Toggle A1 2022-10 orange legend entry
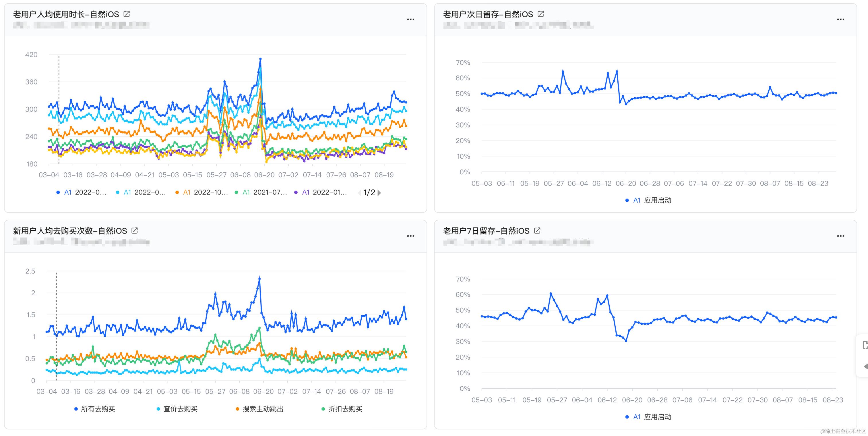 coord(201,192)
